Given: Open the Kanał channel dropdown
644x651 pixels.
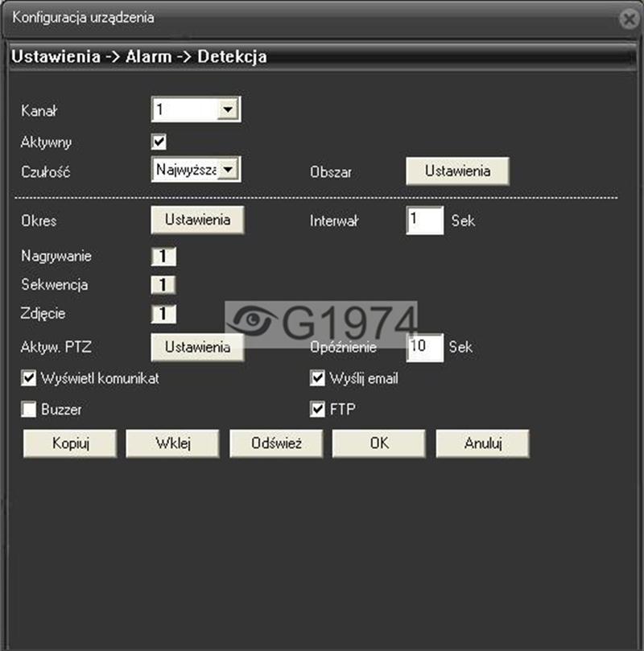Looking at the screenshot, I should coord(196,109).
